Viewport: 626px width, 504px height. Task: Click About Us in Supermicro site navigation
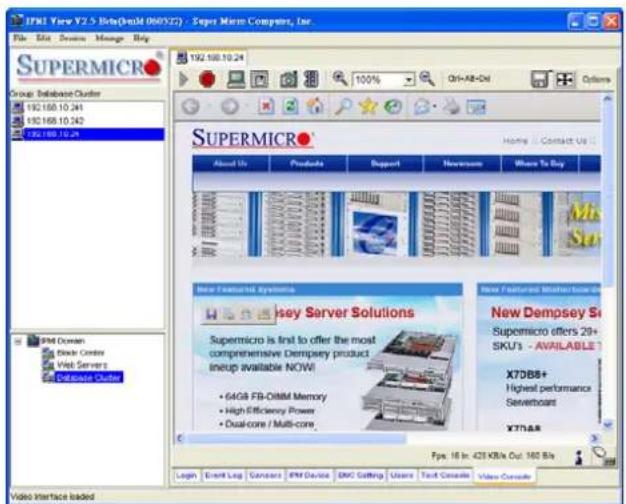click(230, 163)
